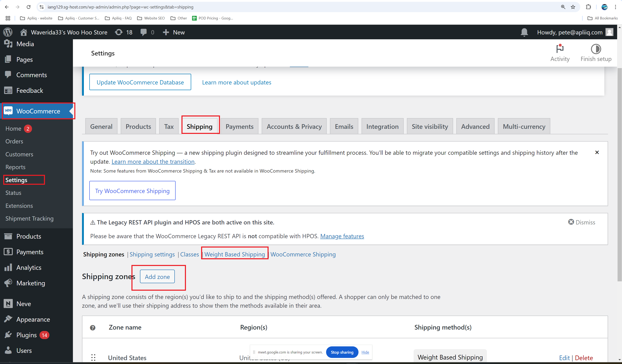Bookmark this page with the star icon
Viewport: 622px width, 364px height.
pos(573,7)
